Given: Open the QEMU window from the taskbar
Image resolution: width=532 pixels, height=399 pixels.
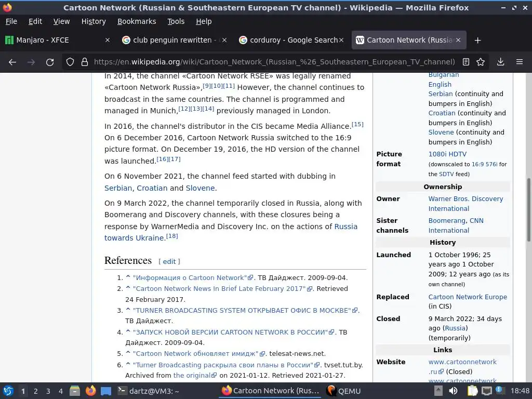Looking at the screenshot, I should tap(343, 391).
